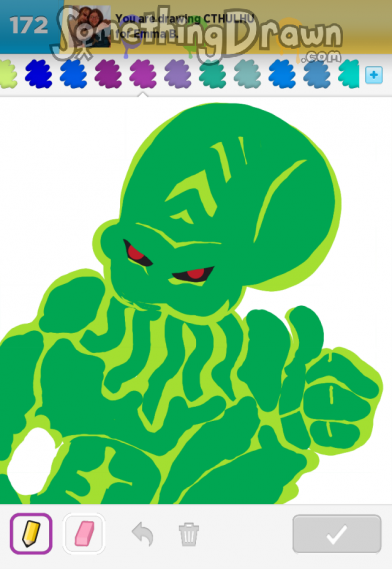The width and height of the screenshot is (392, 569).
Task: Pick the selected magenta-purple swatch
Action: point(143,74)
